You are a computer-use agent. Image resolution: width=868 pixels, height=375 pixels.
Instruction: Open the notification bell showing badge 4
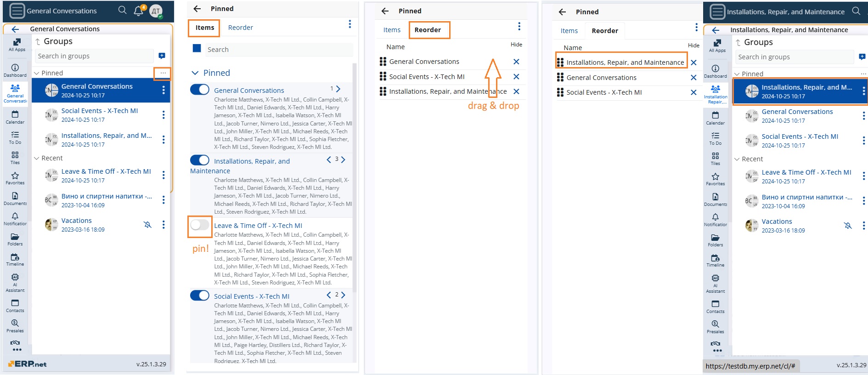pyautogui.click(x=139, y=11)
